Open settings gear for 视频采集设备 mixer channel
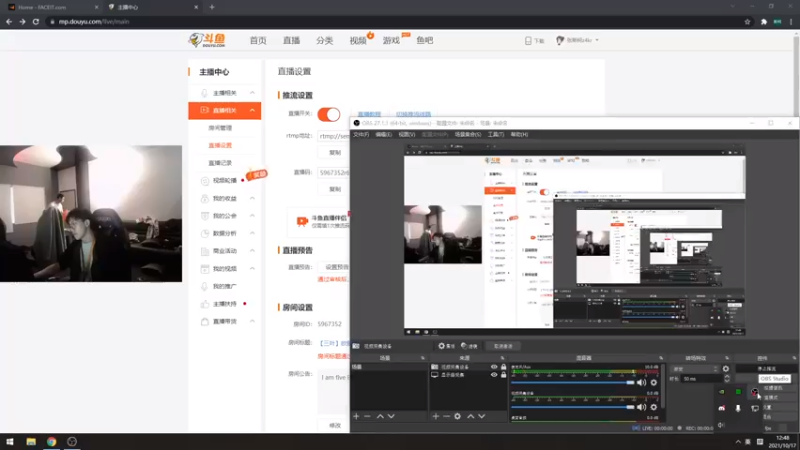 point(654,407)
